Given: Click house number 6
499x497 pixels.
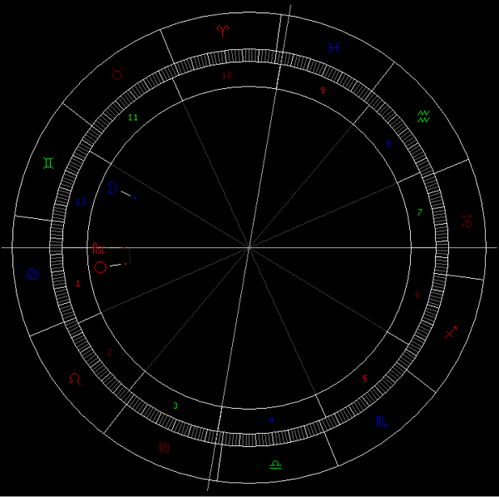Looking at the screenshot, I should coord(417,295).
